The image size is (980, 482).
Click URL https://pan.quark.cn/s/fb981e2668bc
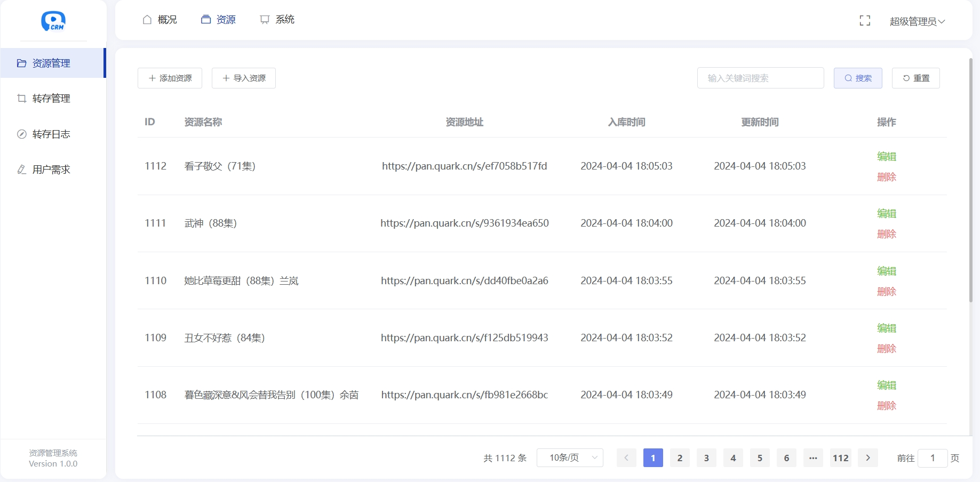click(x=465, y=395)
